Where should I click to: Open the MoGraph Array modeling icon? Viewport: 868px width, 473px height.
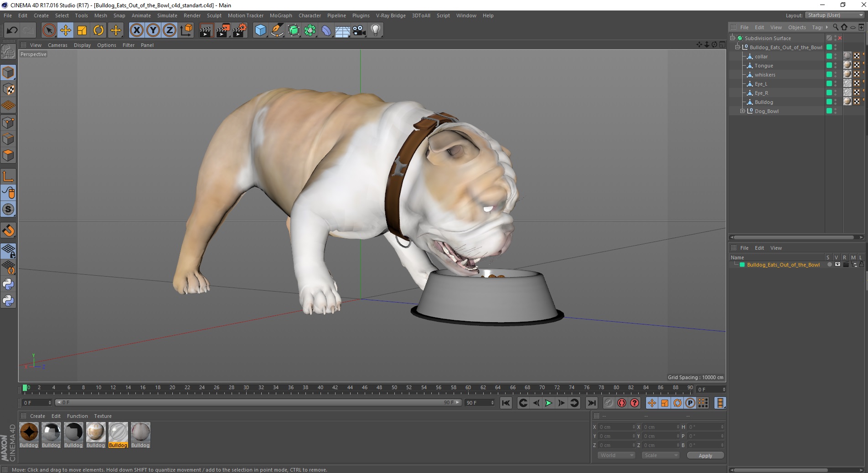point(310,31)
